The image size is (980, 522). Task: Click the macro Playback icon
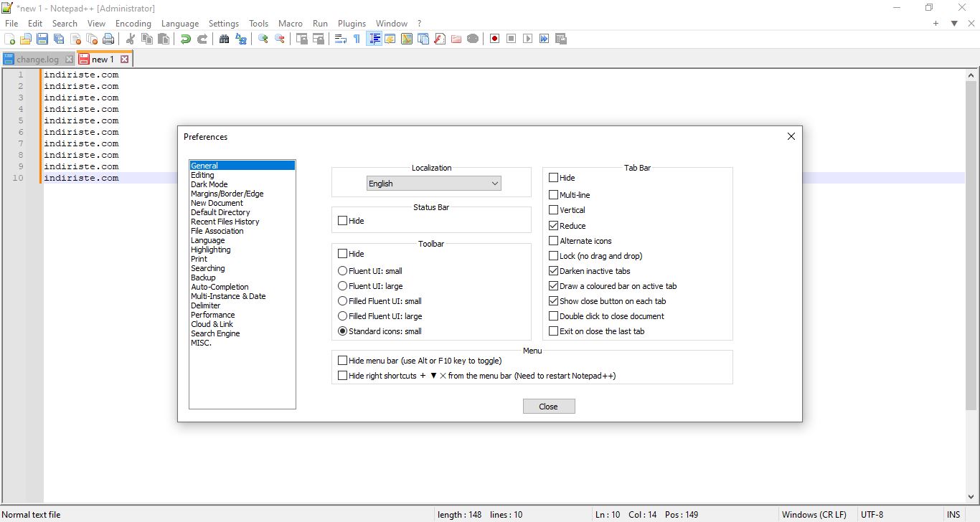(528, 39)
